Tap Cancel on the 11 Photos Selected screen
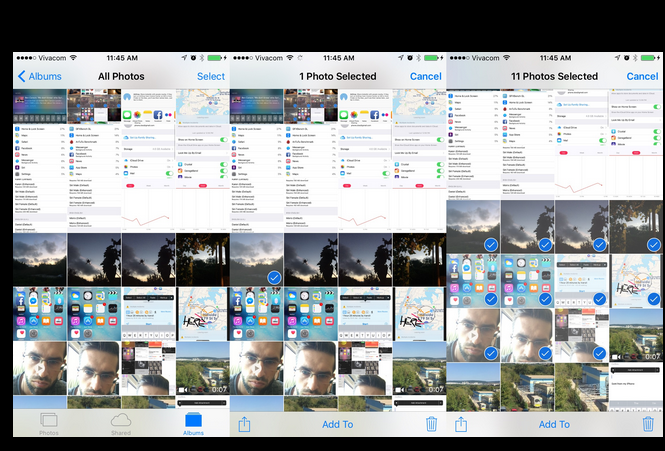This screenshot has width=665, height=451. point(643,76)
